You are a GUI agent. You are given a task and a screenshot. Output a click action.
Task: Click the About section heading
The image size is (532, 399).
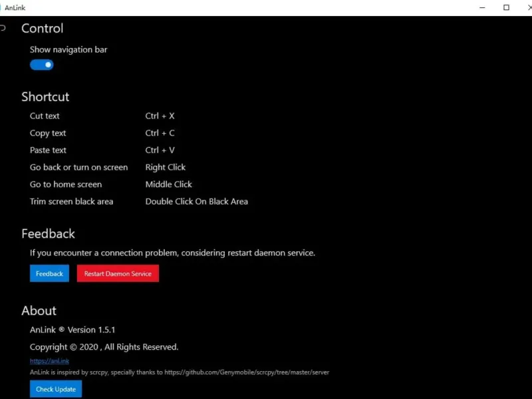tap(39, 311)
